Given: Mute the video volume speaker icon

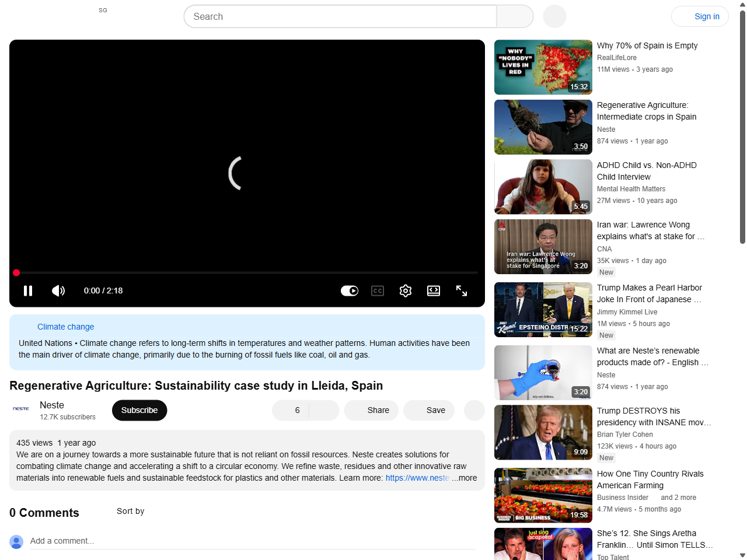Looking at the screenshot, I should 58,290.
